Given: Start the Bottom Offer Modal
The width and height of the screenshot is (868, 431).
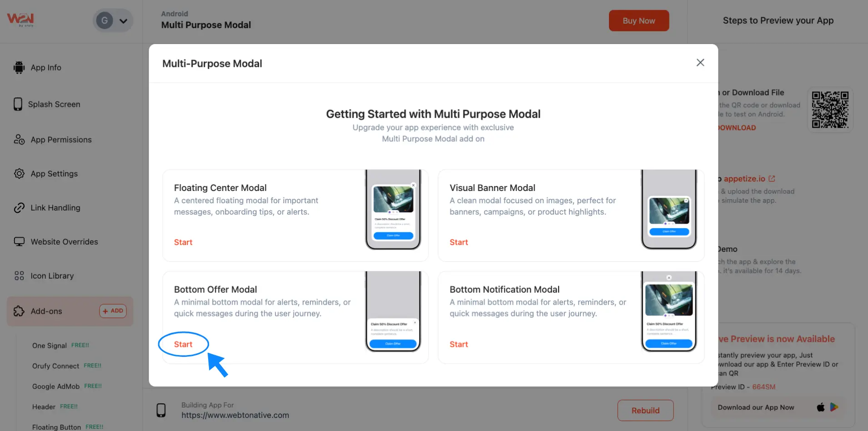Looking at the screenshot, I should (x=183, y=344).
